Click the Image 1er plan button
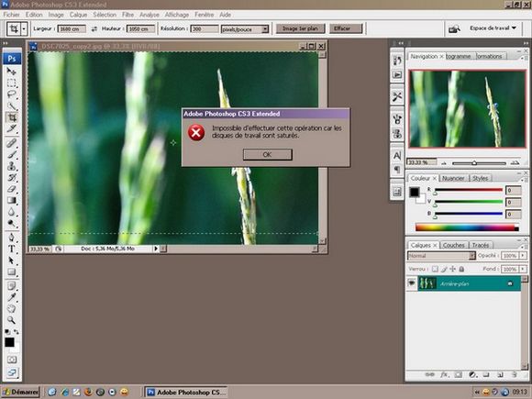 point(300,28)
